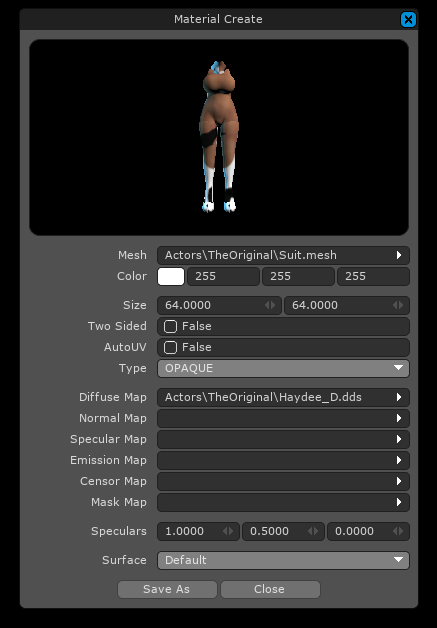
Task: Click the empty Censor Map field
Action: [283, 481]
